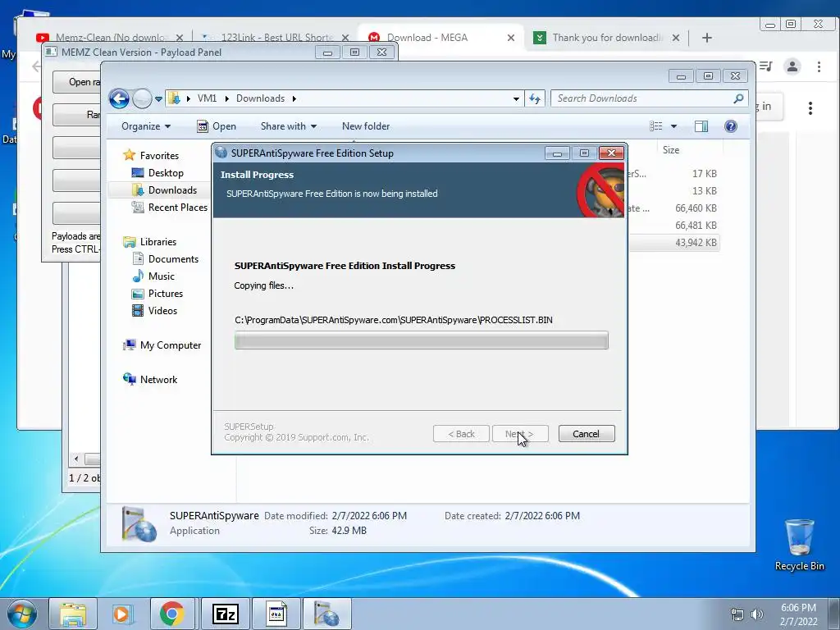The width and height of the screenshot is (840, 630).
Task: Click the Next button in setup dialog
Action: (519, 434)
